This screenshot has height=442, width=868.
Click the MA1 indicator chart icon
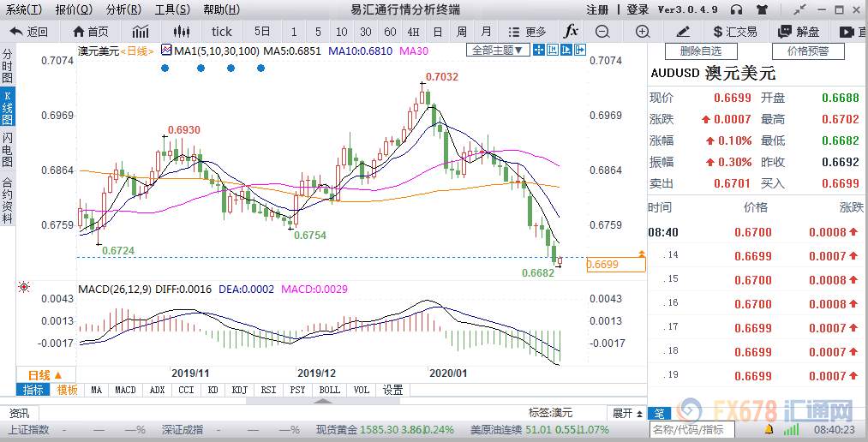166,51
